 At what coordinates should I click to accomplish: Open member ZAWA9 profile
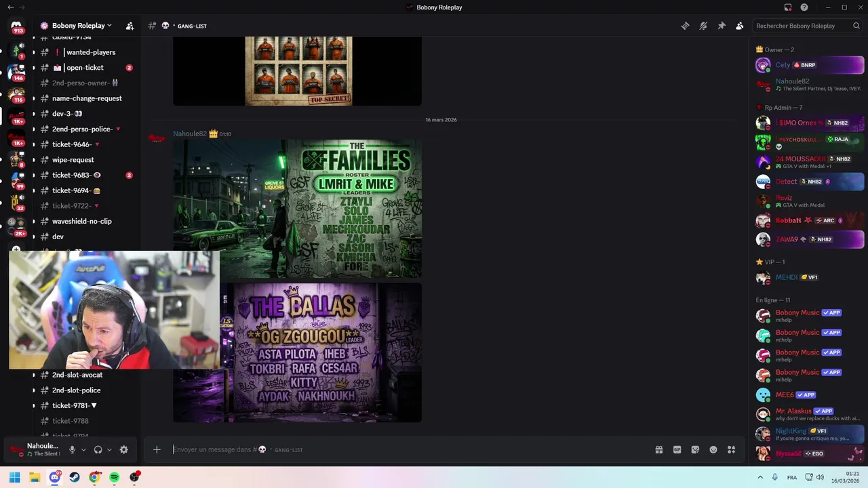tap(810, 239)
